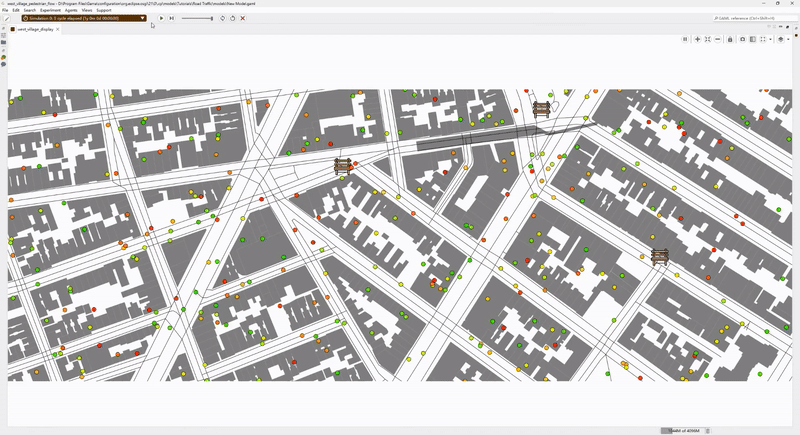
Task: Close the experiment with the red X icon
Action: (243, 18)
